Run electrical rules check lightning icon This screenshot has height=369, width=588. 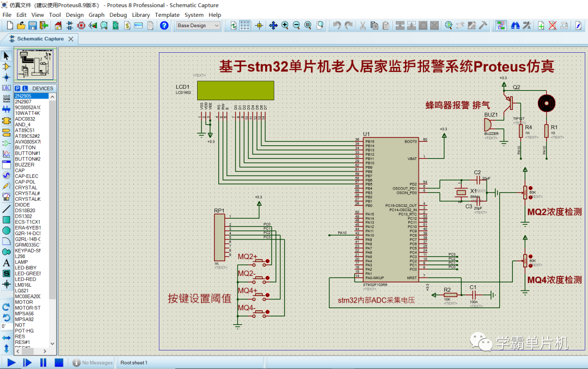578,26
